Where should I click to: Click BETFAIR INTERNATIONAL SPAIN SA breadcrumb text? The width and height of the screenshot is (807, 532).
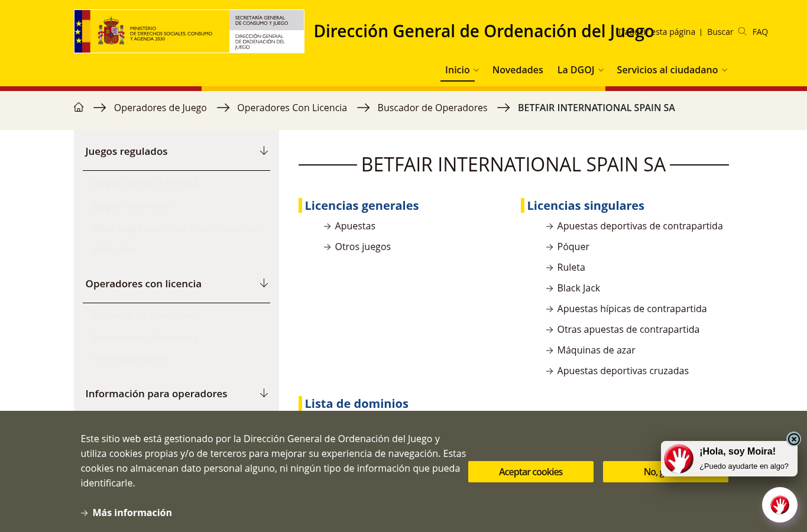click(596, 108)
